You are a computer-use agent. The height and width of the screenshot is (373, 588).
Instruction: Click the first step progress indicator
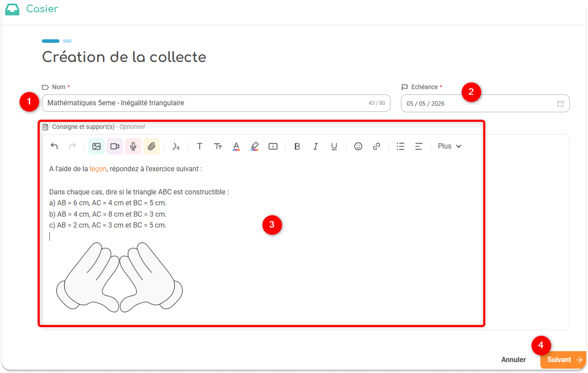(x=51, y=41)
